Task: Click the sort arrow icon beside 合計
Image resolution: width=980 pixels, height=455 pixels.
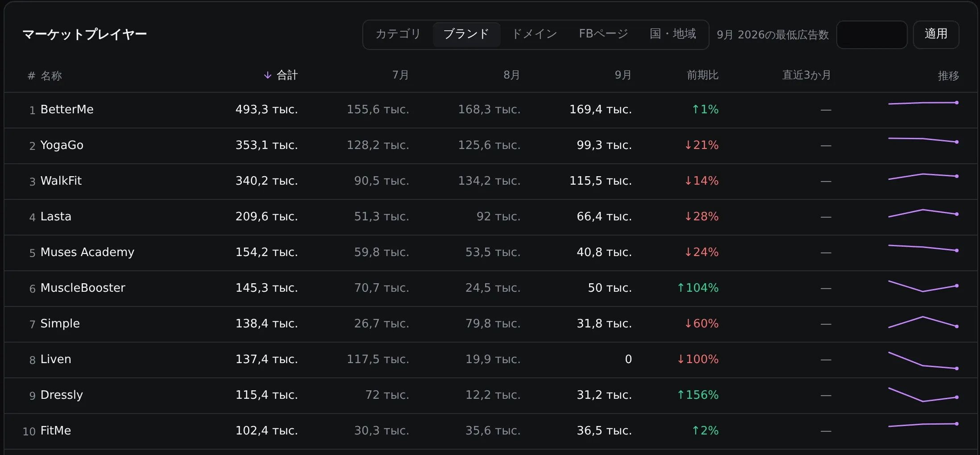Action: click(267, 75)
